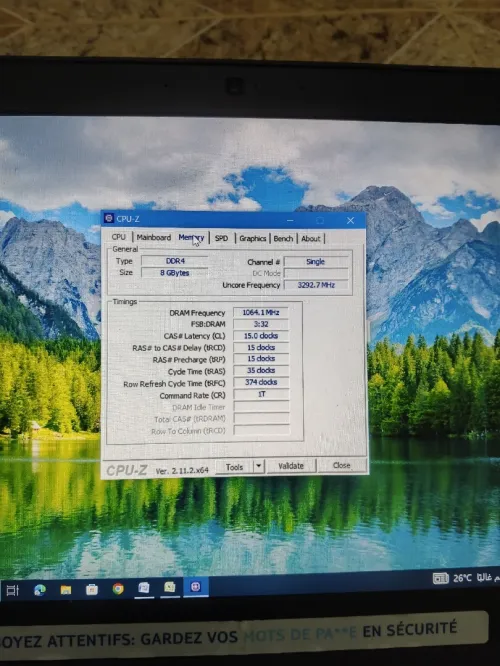Switch to the Mainboard tab
Viewport: 500px width, 666px height.
tap(154, 237)
